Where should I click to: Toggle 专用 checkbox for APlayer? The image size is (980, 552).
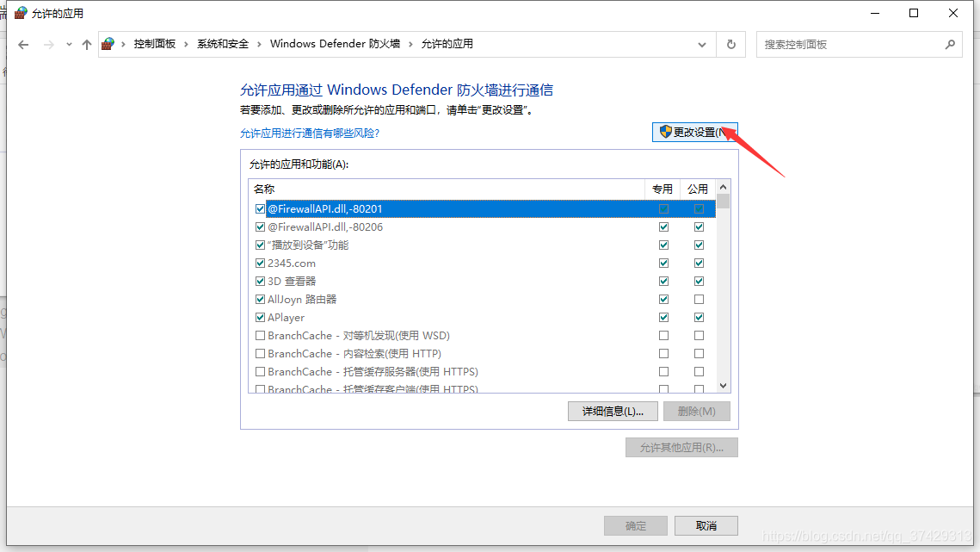coord(663,318)
